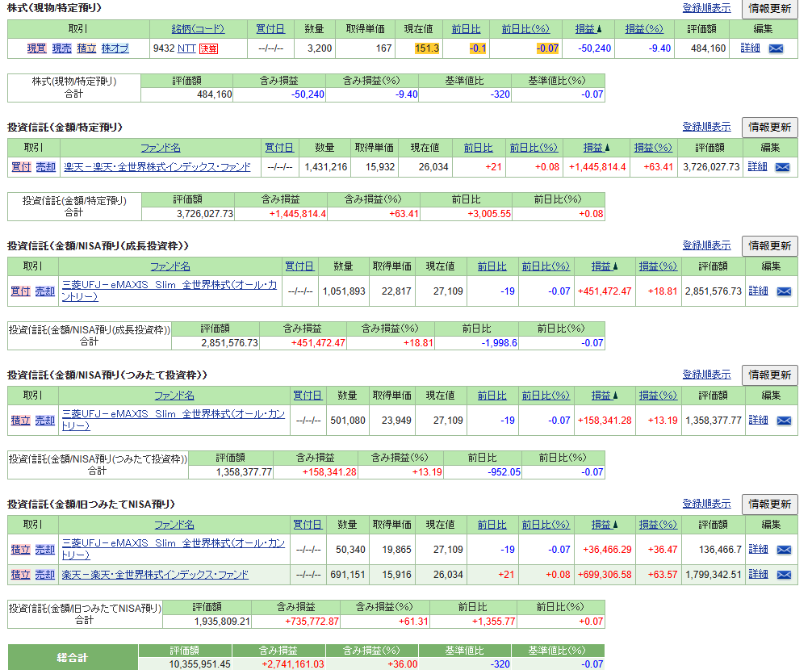Click 現売 link for NTT
The width and height of the screenshot is (812, 670).
tap(61, 48)
